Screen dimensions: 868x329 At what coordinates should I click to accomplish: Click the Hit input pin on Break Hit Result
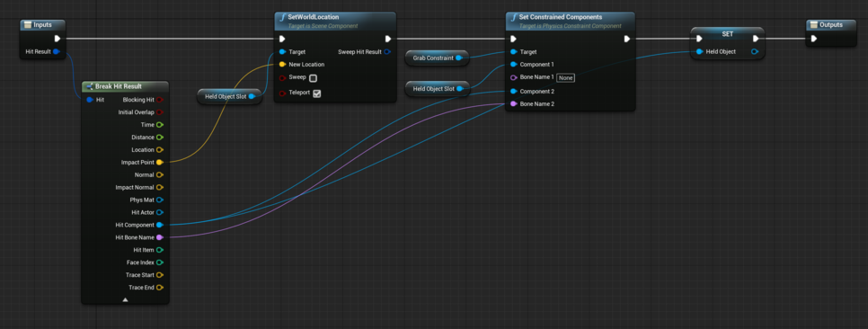[90, 100]
